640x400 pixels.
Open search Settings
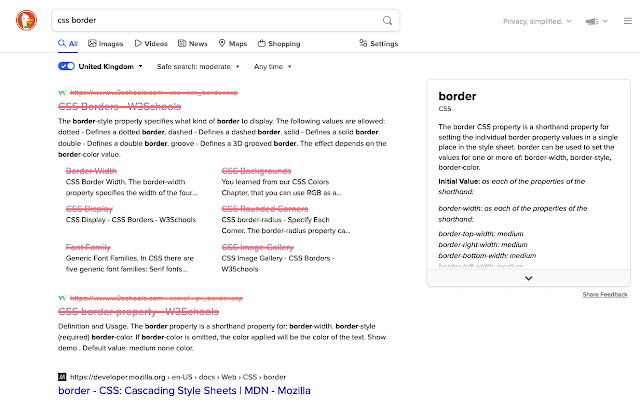click(378, 43)
